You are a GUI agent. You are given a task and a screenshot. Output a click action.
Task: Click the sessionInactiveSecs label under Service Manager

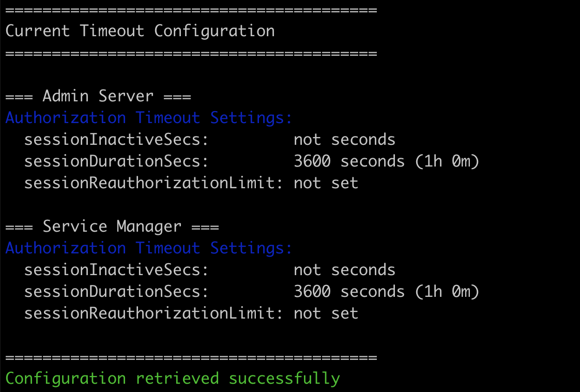[116, 270]
